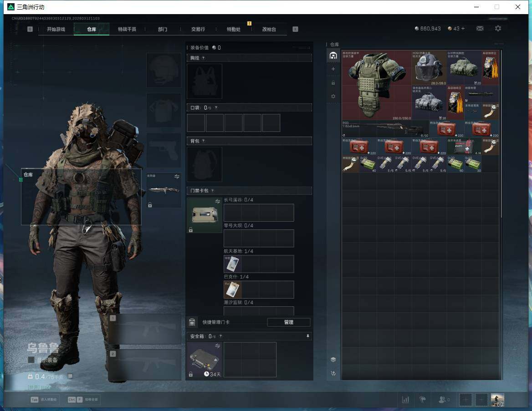Click the first empty squad invite plus slot
The image size is (532, 411).
(x=465, y=400)
